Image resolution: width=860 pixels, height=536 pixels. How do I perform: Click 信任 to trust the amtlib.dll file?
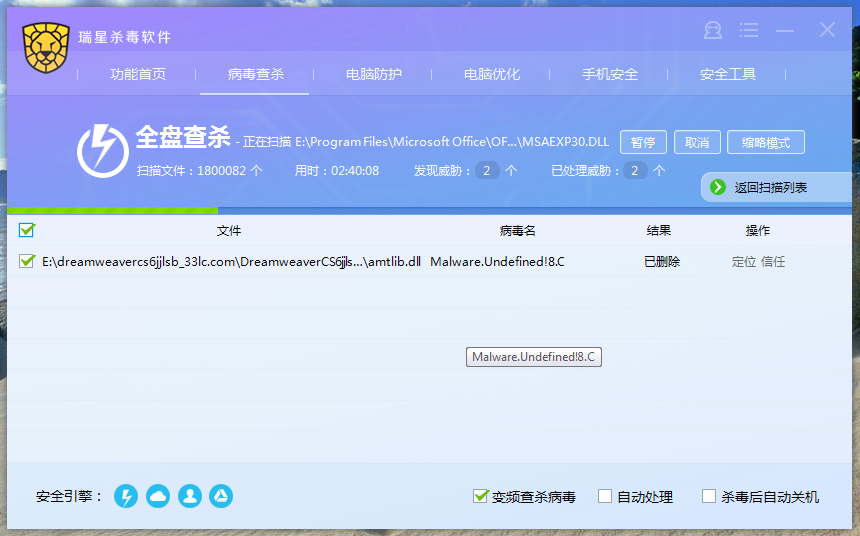pyautogui.click(x=773, y=262)
